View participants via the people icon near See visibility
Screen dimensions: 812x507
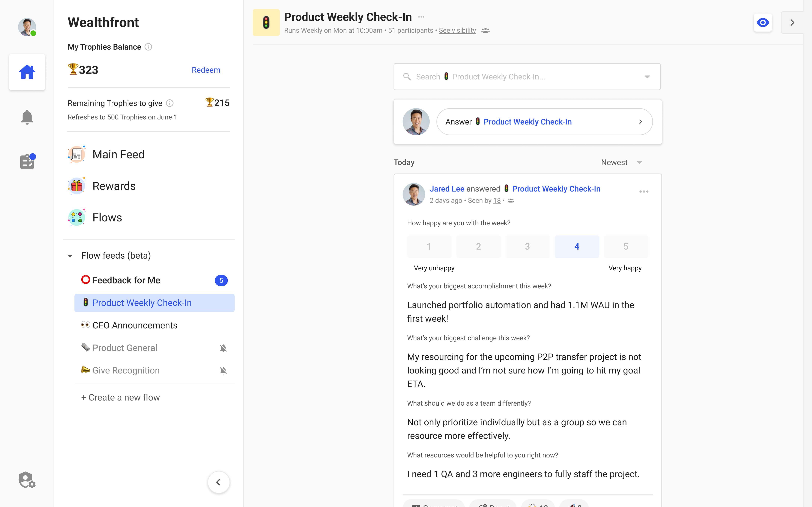[x=486, y=30]
